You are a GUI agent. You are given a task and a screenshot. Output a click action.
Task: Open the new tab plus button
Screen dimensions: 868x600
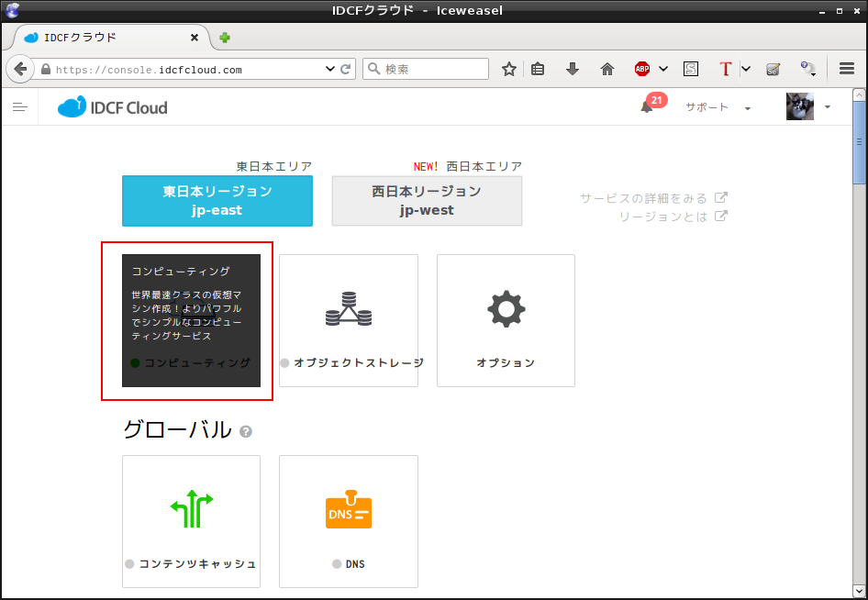tap(224, 38)
